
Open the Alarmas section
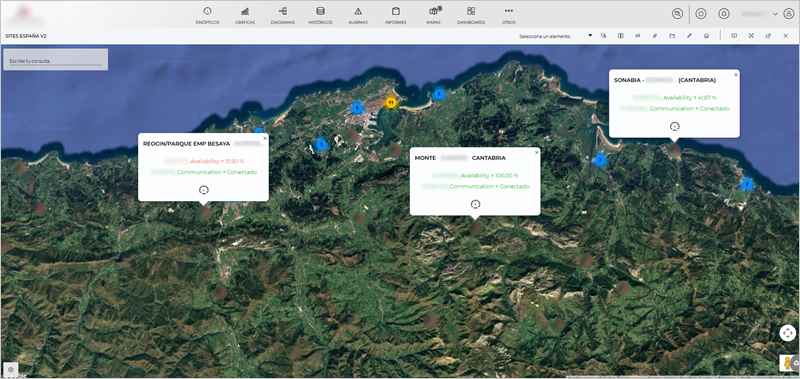(358, 16)
